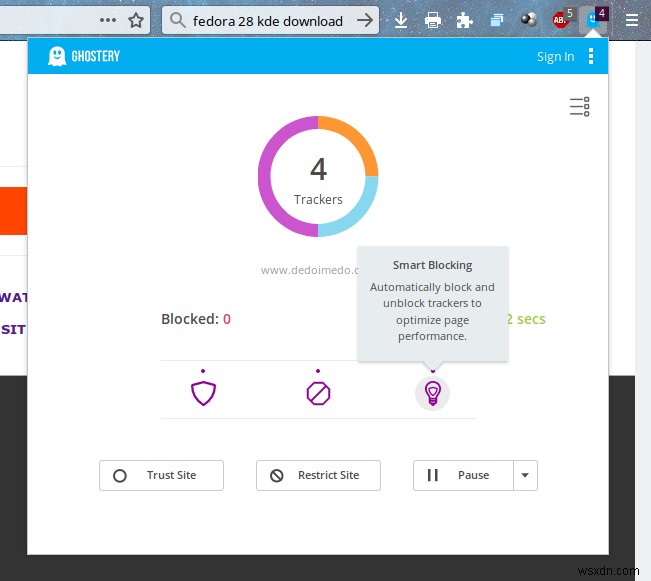Image resolution: width=651 pixels, height=581 pixels.
Task: Click the green secs page load text
Action: [526, 319]
